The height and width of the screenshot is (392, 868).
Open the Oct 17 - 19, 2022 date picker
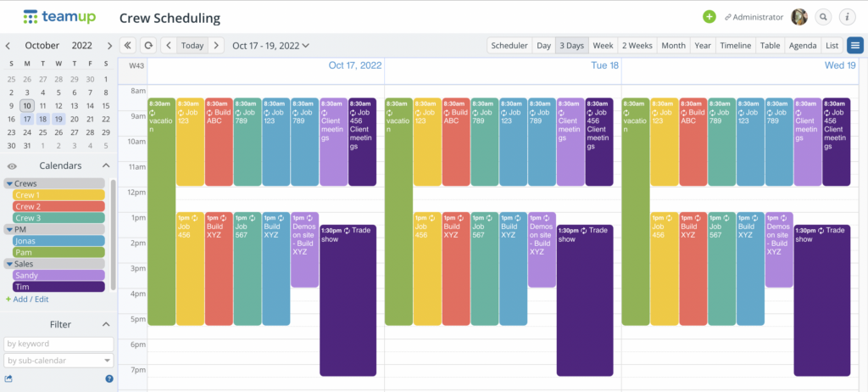click(270, 46)
